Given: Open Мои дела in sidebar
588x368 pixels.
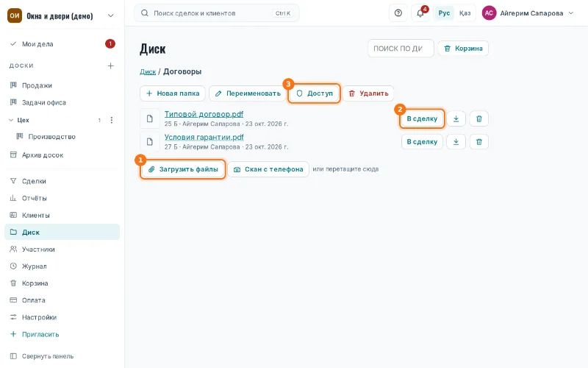Looking at the screenshot, I should pos(62,44).
